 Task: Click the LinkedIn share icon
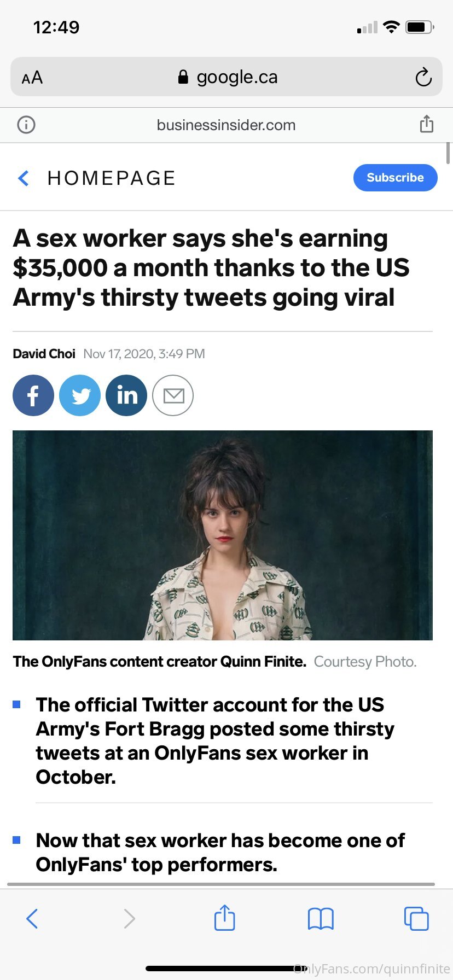(x=126, y=395)
